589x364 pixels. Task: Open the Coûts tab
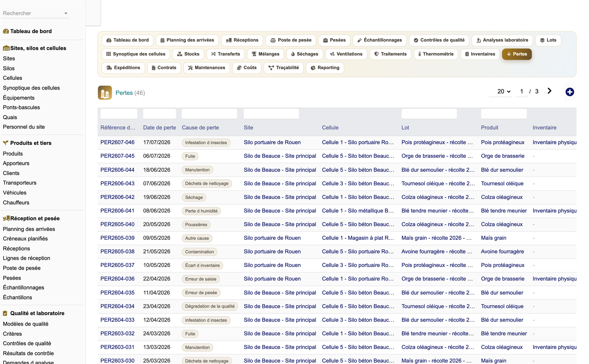coord(247,68)
